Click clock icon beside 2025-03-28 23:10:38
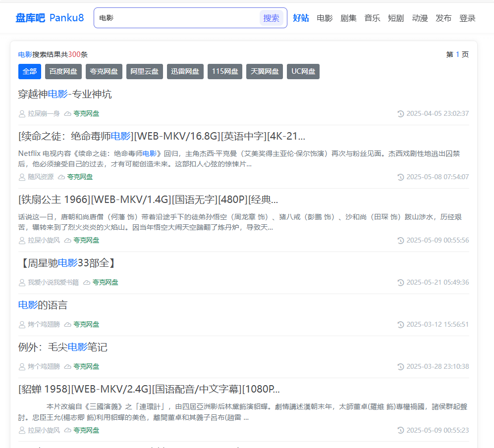 pyautogui.click(x=401, y=367)
